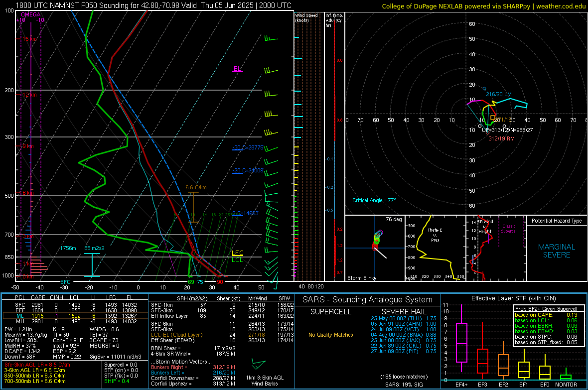Click the 'DCAPE = 1342' value
Screen dimensions: 588x390
(21, 351)
